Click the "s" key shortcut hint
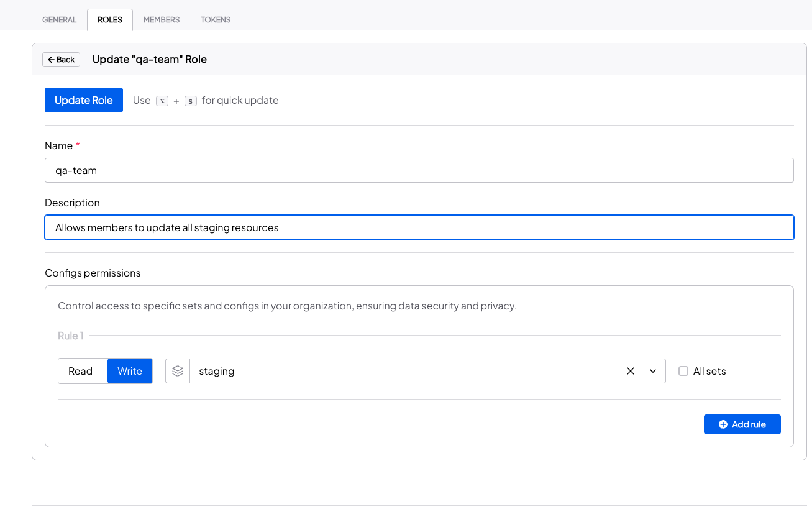Image resolution: width=812 pixels, height=512 pixels. [191, 101]
